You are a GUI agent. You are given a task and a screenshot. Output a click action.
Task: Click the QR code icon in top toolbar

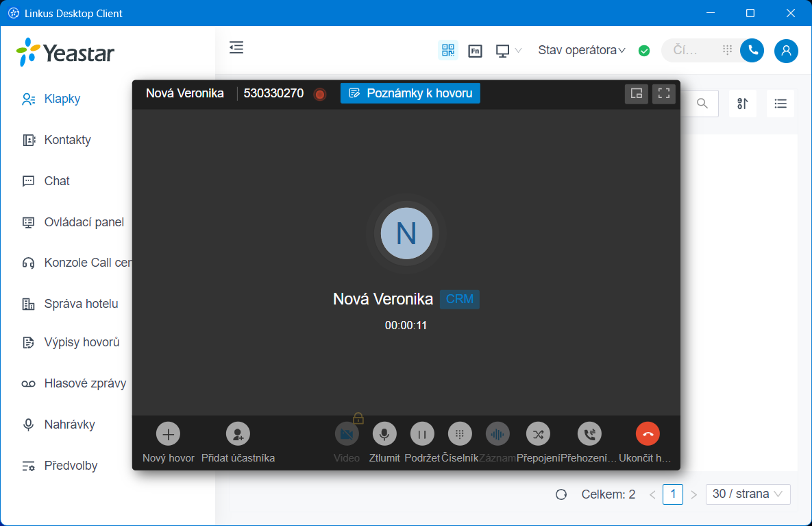pyautogui.click(x=448, y=50)
